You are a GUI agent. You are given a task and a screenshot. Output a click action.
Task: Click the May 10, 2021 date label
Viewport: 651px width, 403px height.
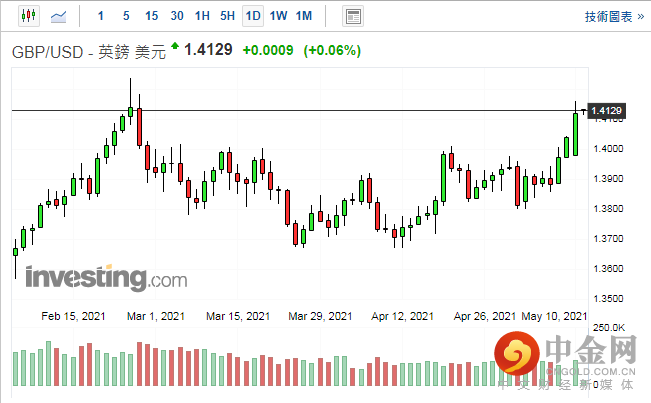coord(554,316)
